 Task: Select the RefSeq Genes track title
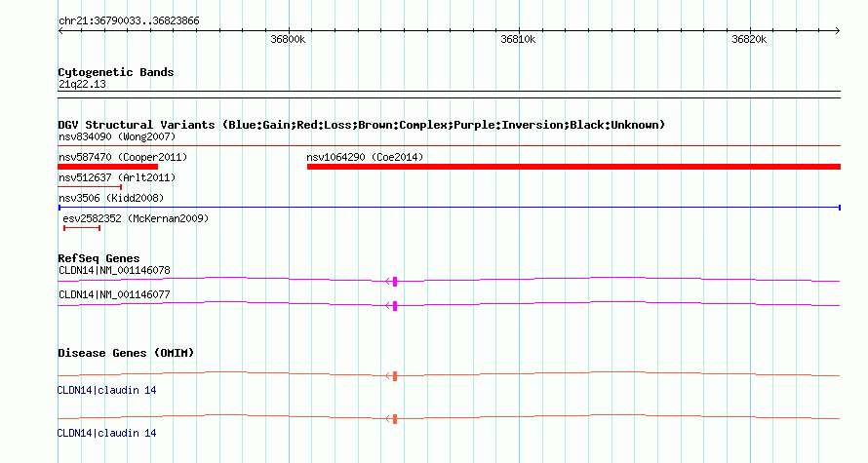(x=99, y=258)
